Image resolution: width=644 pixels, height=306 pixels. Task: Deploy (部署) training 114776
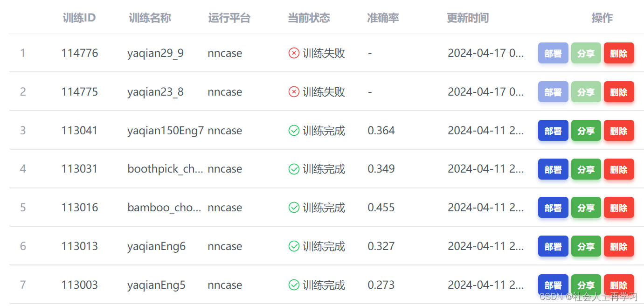tap(553, 53)
